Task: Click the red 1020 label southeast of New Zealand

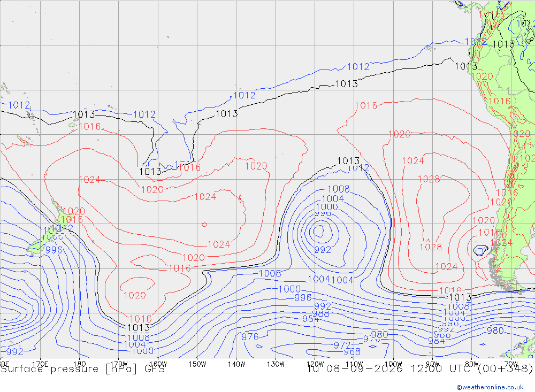Action: click(x=134, y=295)
